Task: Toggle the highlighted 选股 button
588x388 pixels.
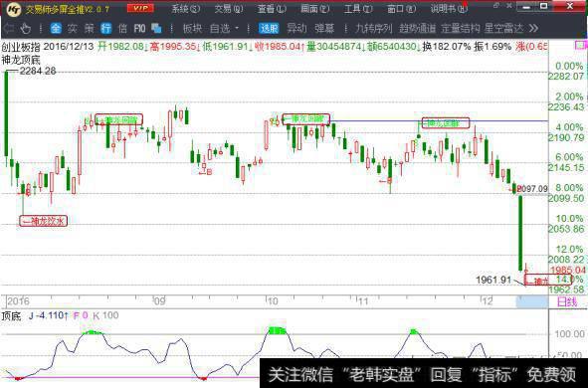Action: tap(269, 28)
